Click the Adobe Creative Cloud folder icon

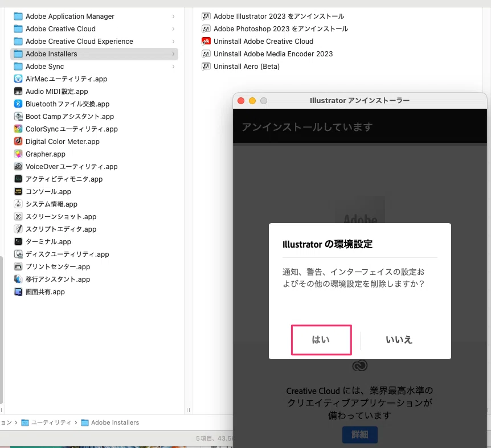click(18, 29)
